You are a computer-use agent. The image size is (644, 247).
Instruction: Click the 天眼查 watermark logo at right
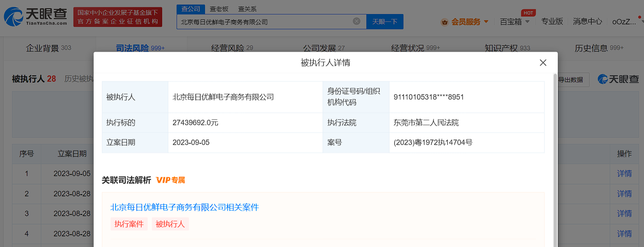(x=618, y=79)
